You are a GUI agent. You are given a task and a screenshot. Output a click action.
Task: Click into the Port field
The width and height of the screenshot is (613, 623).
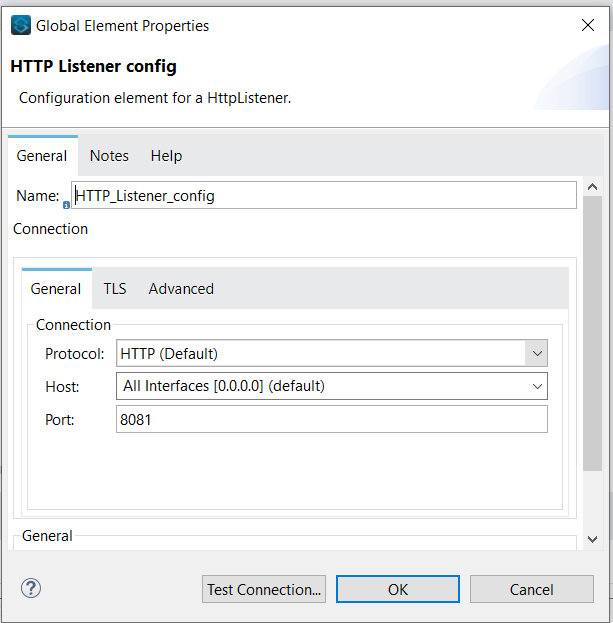[x=332, y=420]
